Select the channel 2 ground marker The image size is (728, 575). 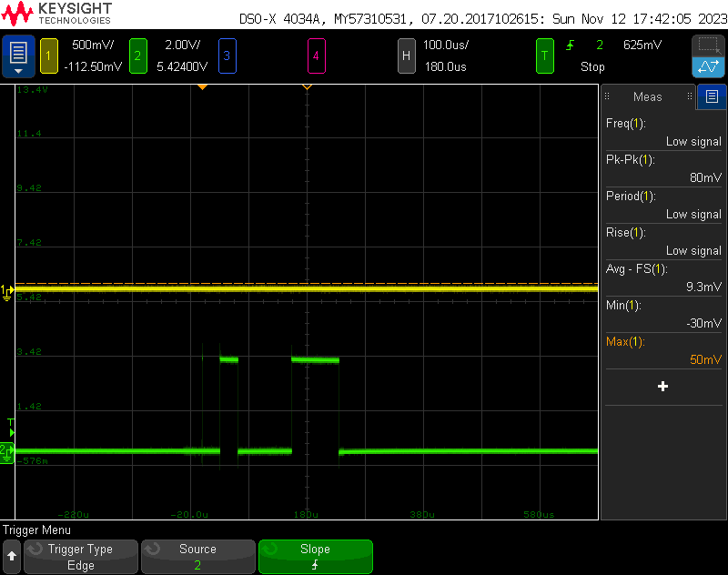tap(7, 453)
